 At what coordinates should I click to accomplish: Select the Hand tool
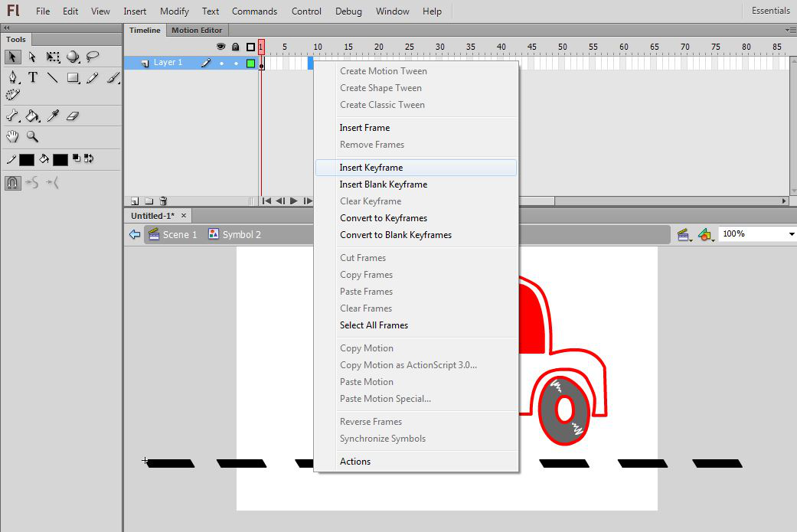pos(13,136)
